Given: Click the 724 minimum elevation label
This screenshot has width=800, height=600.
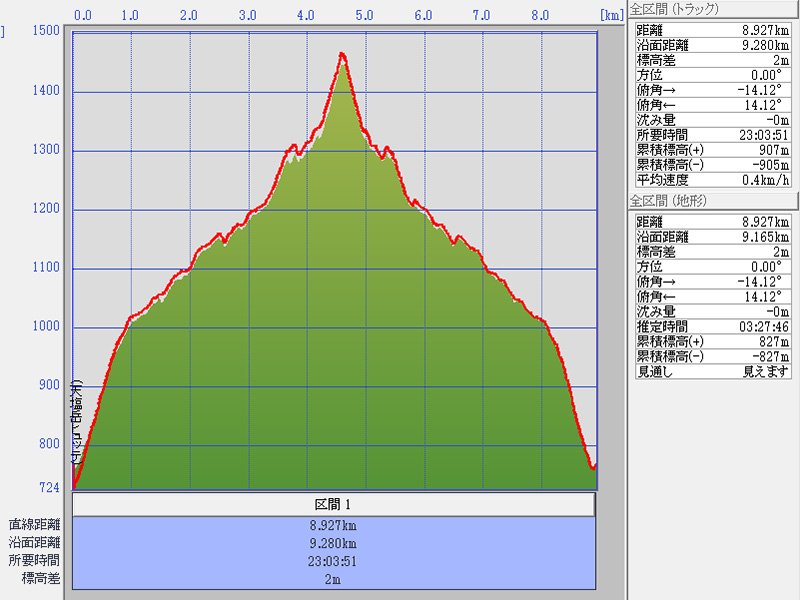Looking at the screenshot, I should tap(48, 488).
